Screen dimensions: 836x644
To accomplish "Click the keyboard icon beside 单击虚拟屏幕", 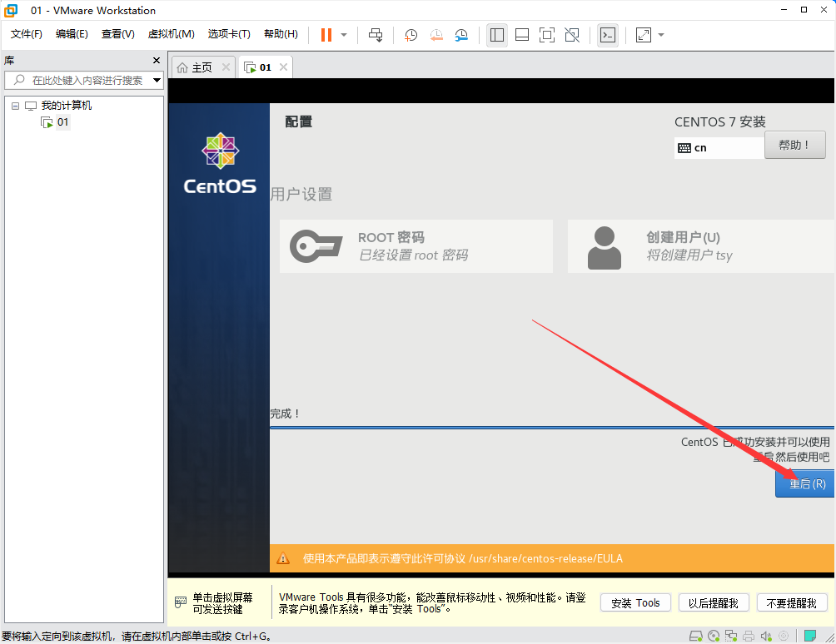I will (180, 602).
